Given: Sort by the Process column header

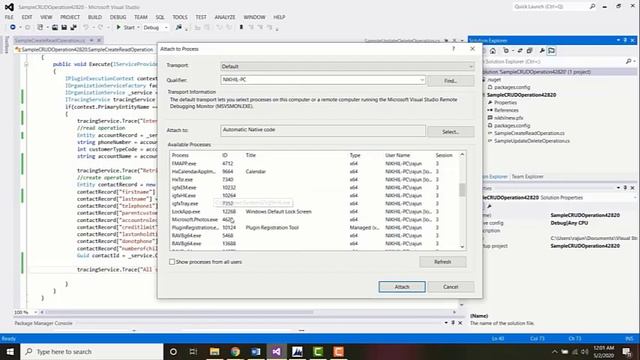Looking at the screenshot, I should tap(180, 155).
